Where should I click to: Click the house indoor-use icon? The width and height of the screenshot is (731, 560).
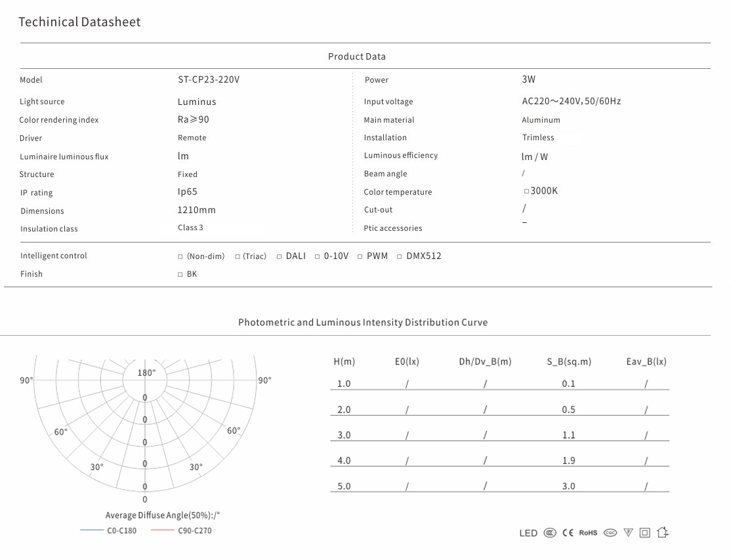coord(662,532)
